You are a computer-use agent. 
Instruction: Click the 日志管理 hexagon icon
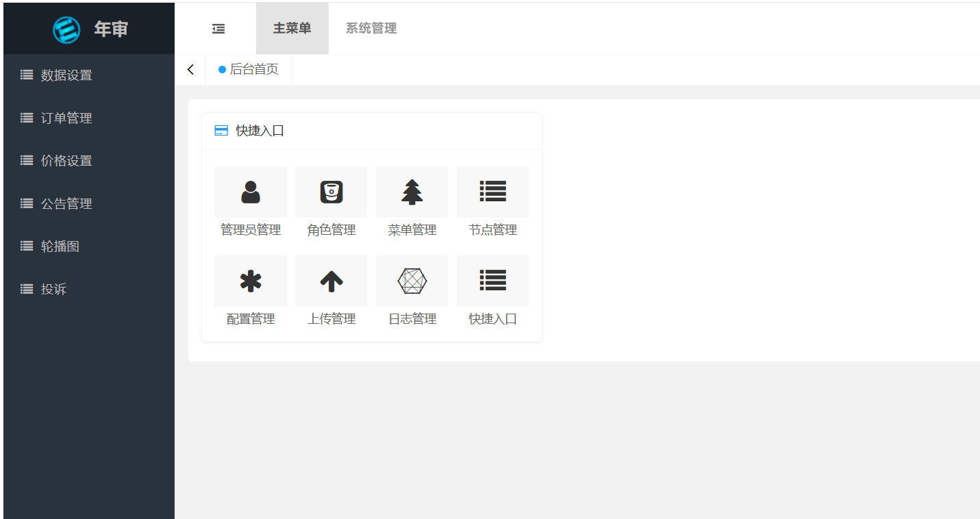pyautogui.click(x=412, y=281)
